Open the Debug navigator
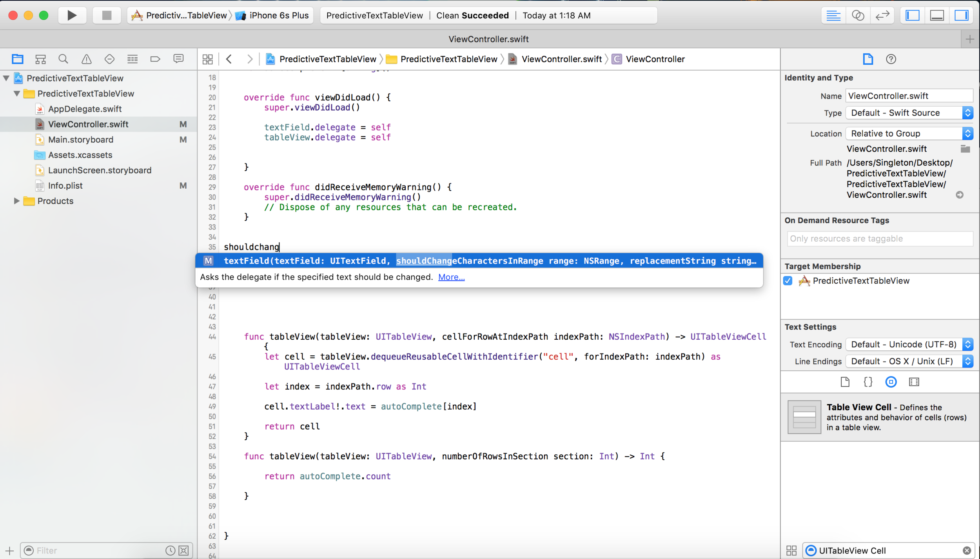The image size is (980, 559). click(x=132, y=59)
